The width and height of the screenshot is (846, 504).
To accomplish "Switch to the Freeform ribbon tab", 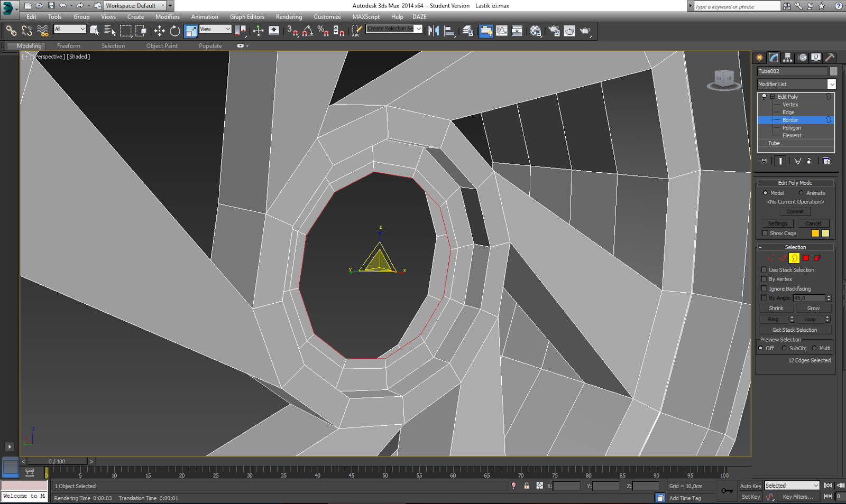I will 69,46.
